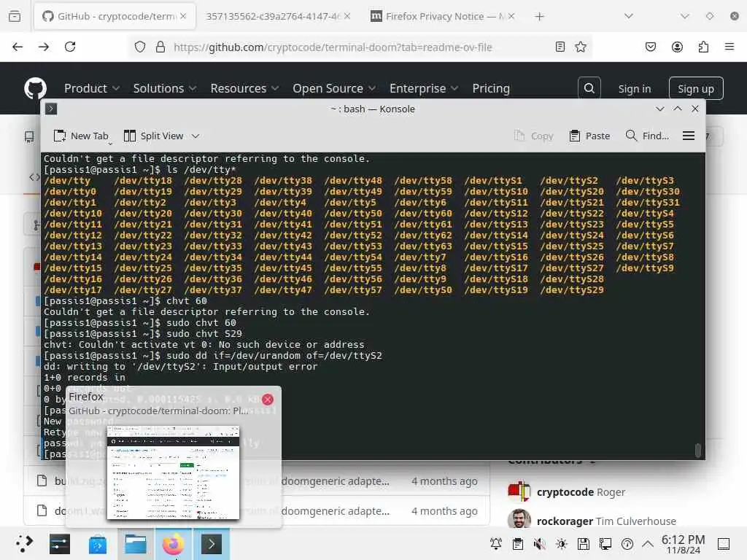Click Firefox icon in the taskbar
The height and width of the screenshot is (560, 747).
tap(174, 544)
